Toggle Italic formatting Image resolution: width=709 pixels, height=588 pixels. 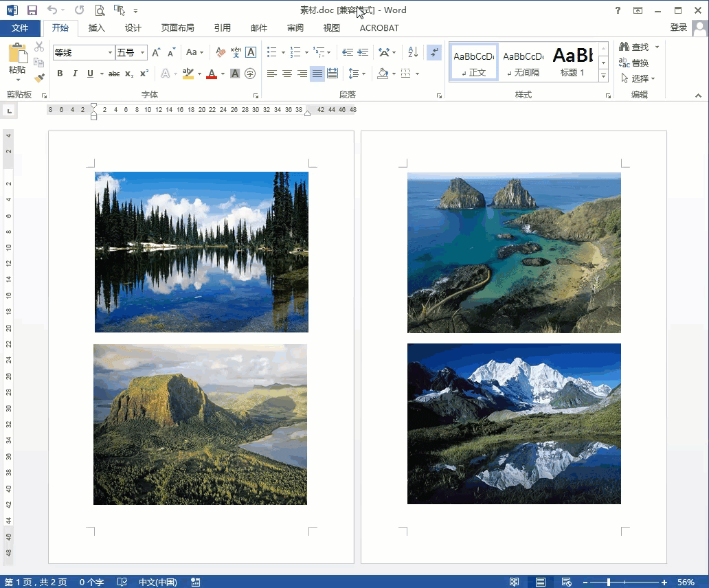pos(75,73)
